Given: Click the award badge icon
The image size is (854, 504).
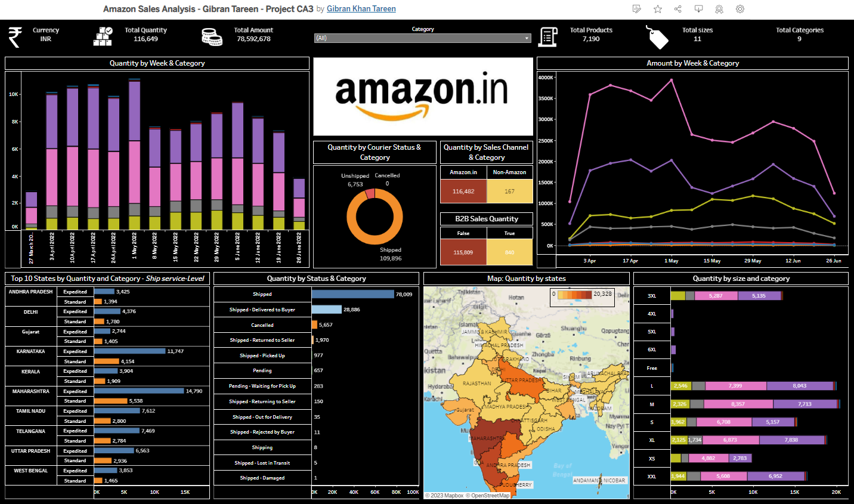Looking at the screenshot, I should click(x=719, y=9).
